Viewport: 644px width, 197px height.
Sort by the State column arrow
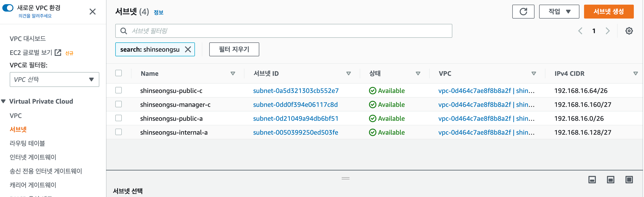click(x=418, y=73)
